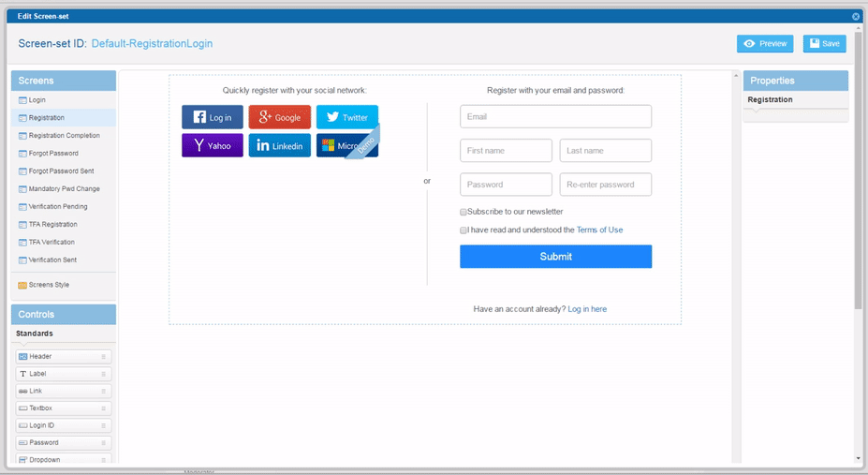Open the Forgot Password Sent screen
The width and height of the screenshot is (868, 475).
point(63,171)
